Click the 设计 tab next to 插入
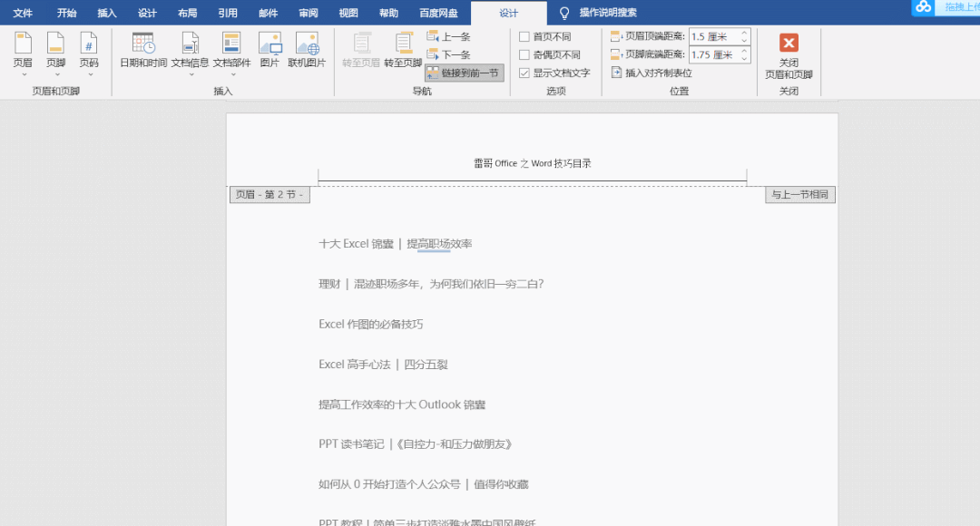This screenshot has width=980, height=526. (x=148, y=13)
